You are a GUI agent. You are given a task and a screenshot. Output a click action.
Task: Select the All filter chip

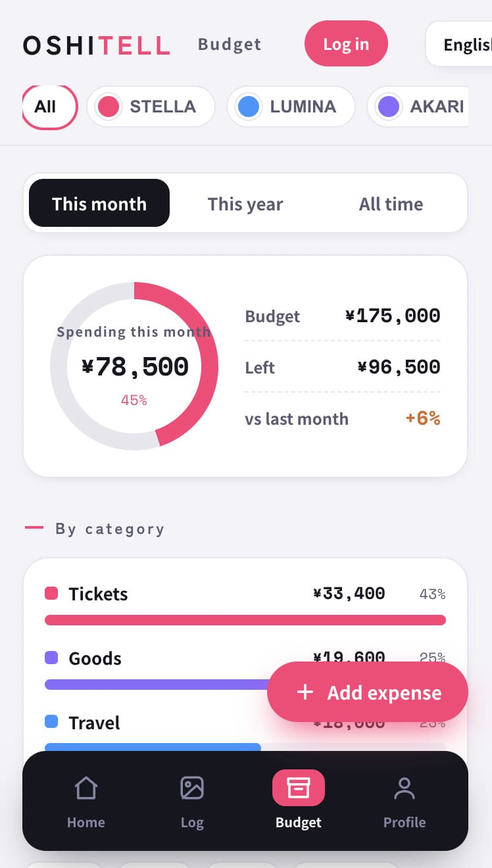pos(50,107)
